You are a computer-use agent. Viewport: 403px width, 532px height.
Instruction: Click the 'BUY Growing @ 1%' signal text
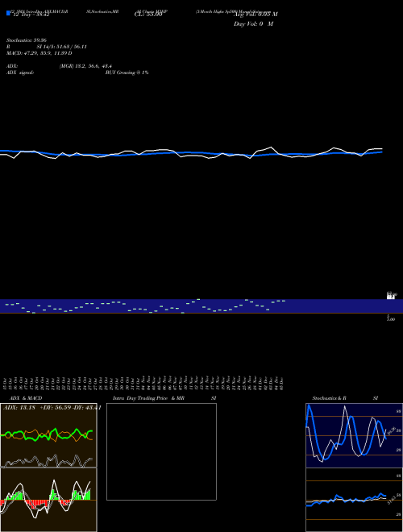tap(127, 73)
